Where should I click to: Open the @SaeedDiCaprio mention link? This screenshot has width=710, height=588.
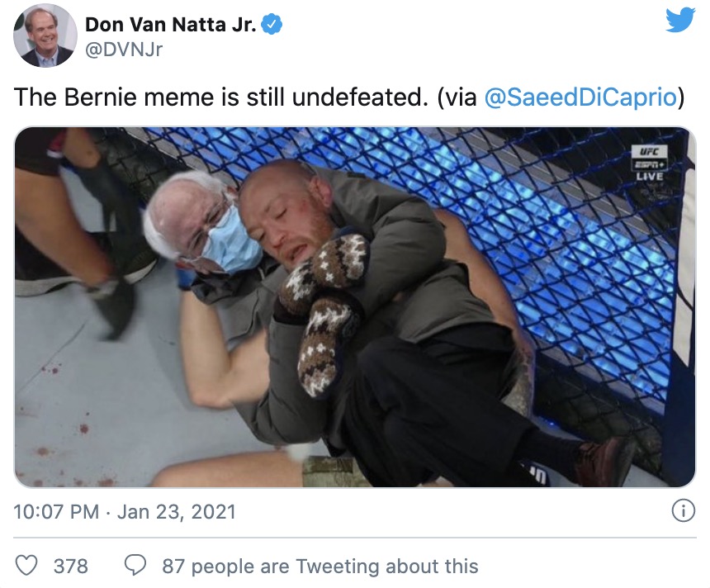point(580,97)
